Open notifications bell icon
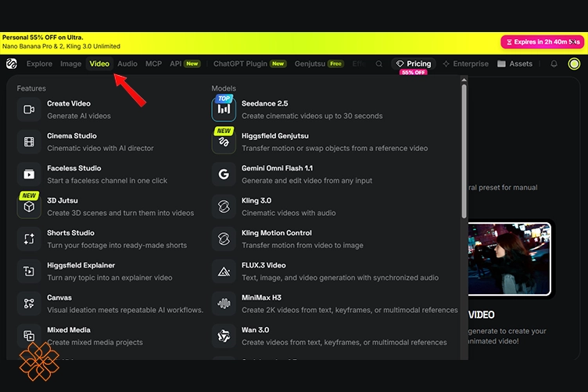588x392 pixels. click(x=554, y=64)
